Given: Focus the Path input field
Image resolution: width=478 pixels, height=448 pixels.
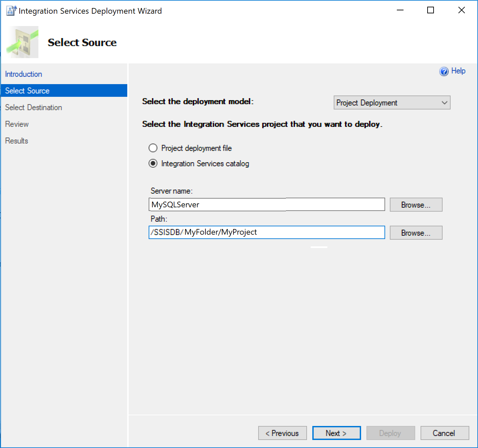Looking at the screenshot, I should coord(267,232).
